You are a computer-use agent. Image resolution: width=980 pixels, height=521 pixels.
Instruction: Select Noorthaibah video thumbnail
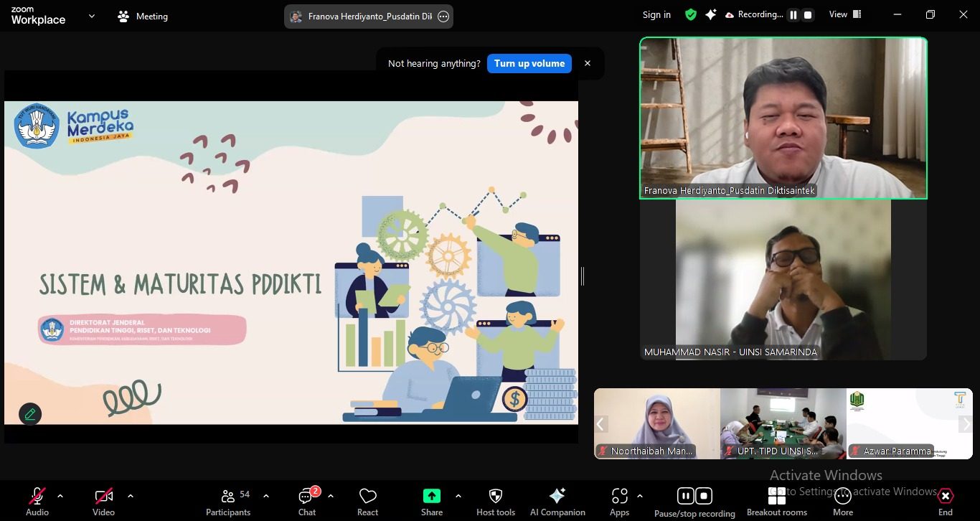[x=657, y=423]
